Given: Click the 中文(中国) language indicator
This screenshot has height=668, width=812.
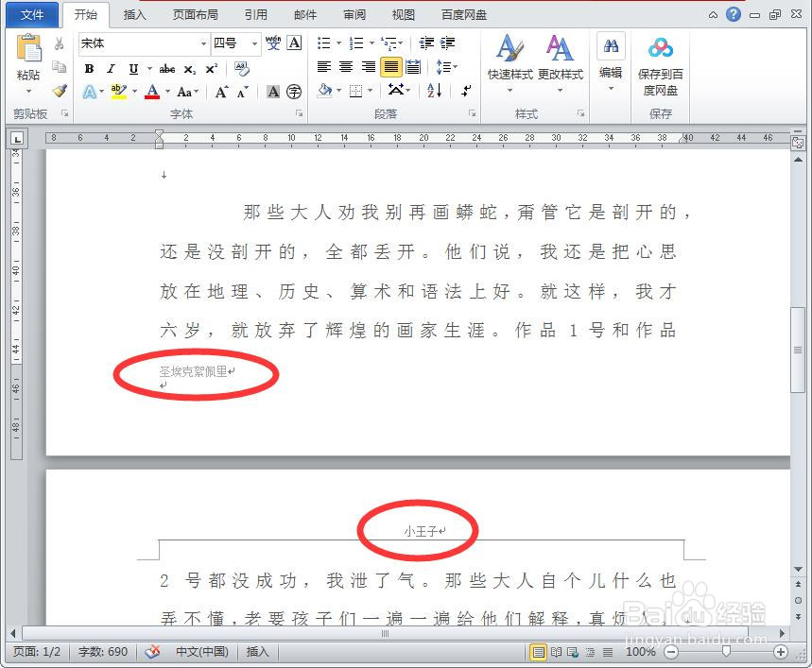Looking at the screenshot, I should click(x=202, y=651).
